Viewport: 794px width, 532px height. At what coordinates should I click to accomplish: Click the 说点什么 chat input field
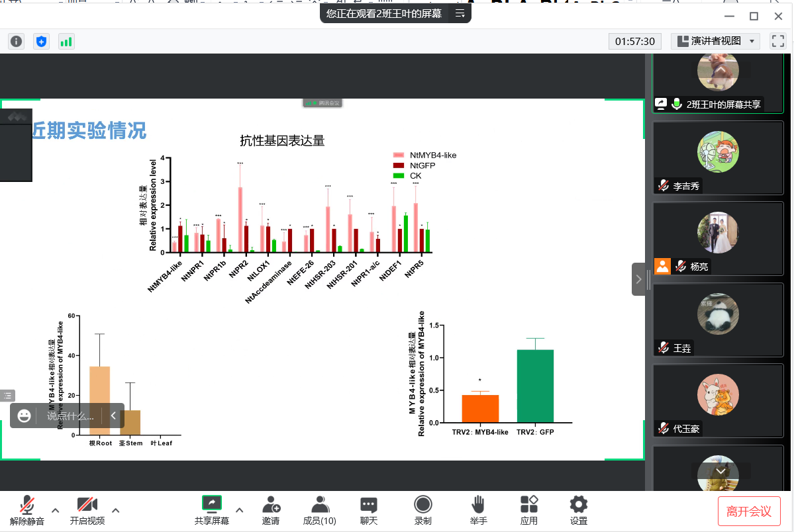click(70, 416)
